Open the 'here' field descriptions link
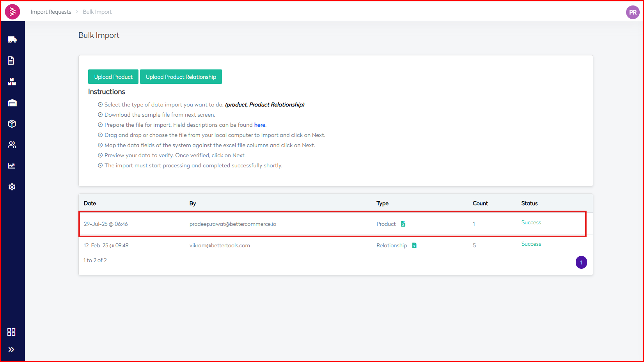Viewport: 644px width, 362px height. (x=259, y=125)
